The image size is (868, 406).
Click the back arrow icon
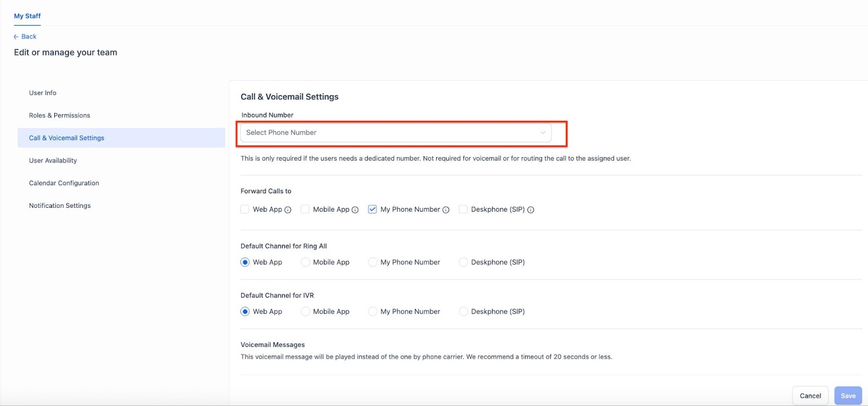[16, 37]
